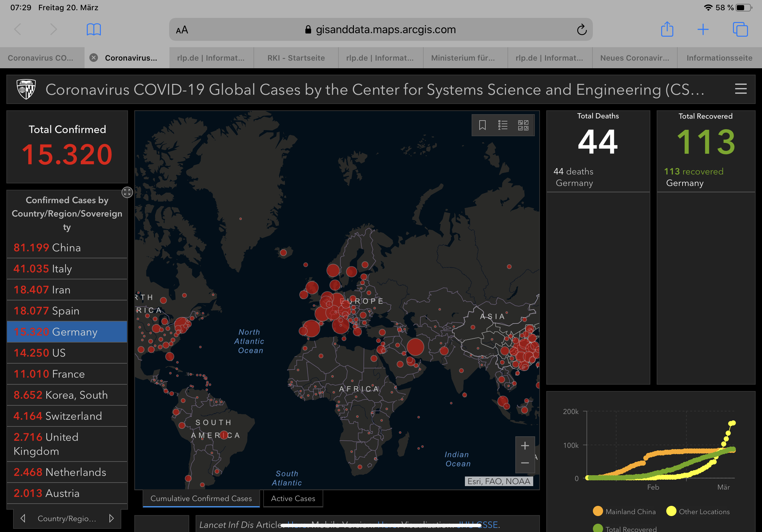
Task: Select Italy in the country list
Action: pyautogui.click(x=67, y=269)
